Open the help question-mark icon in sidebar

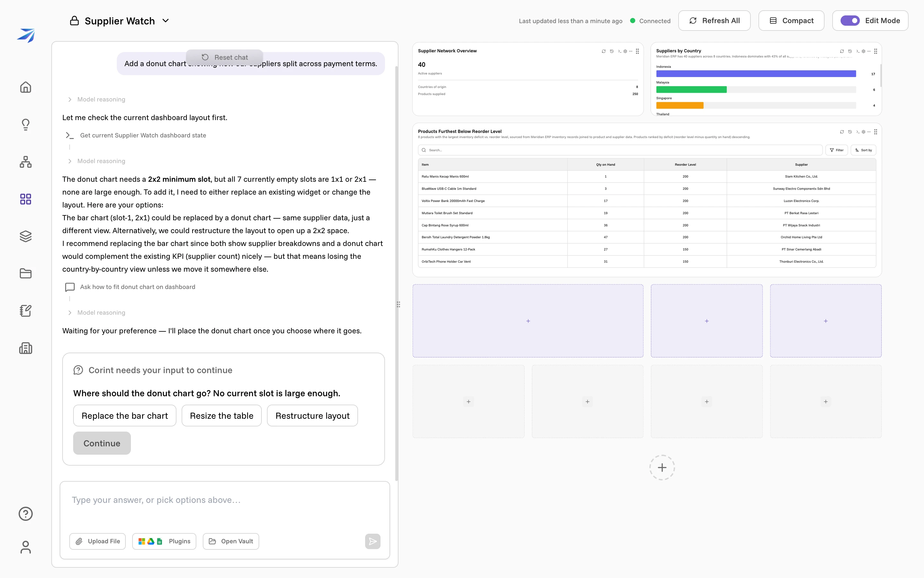pyautogui.click(x=26, y=513)
